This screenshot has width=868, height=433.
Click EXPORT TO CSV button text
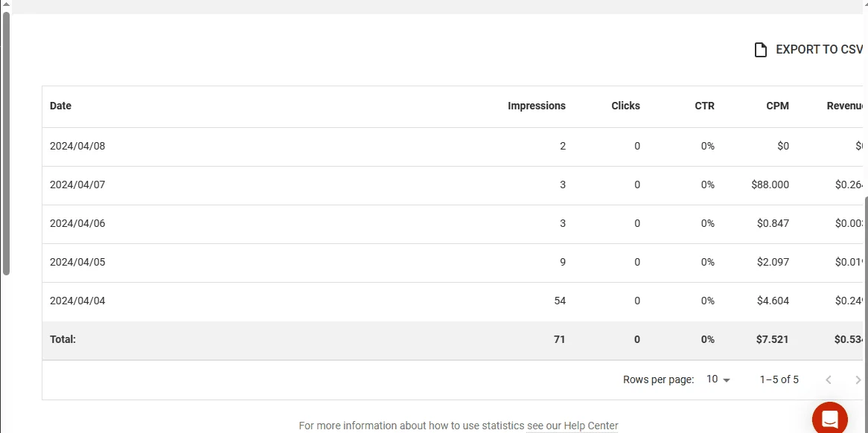(819, 49)
